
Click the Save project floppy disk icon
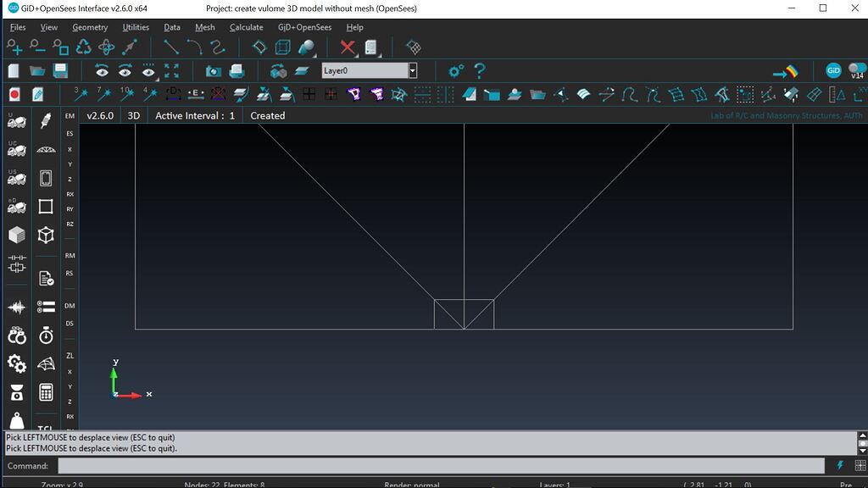point(60,71)
